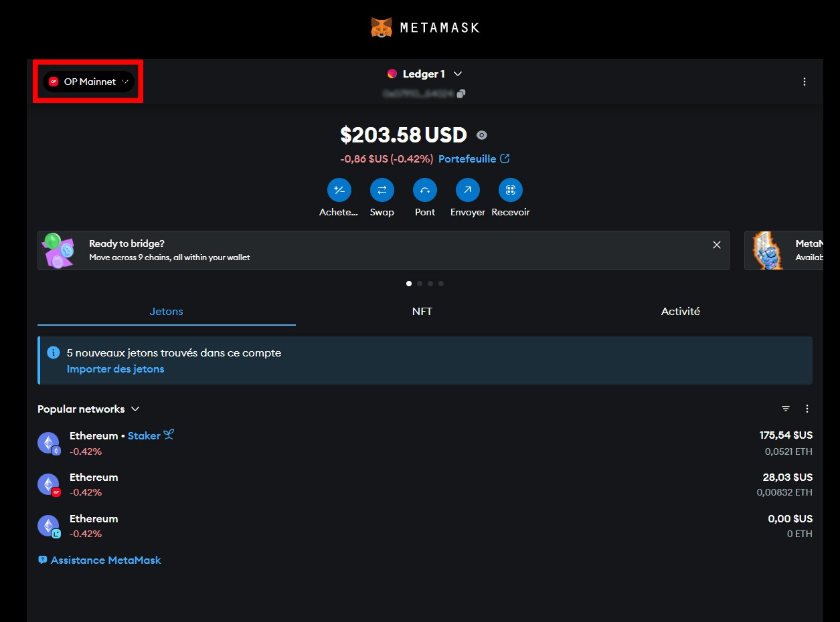Click the Envoyer (send) round button

[468, 191]
